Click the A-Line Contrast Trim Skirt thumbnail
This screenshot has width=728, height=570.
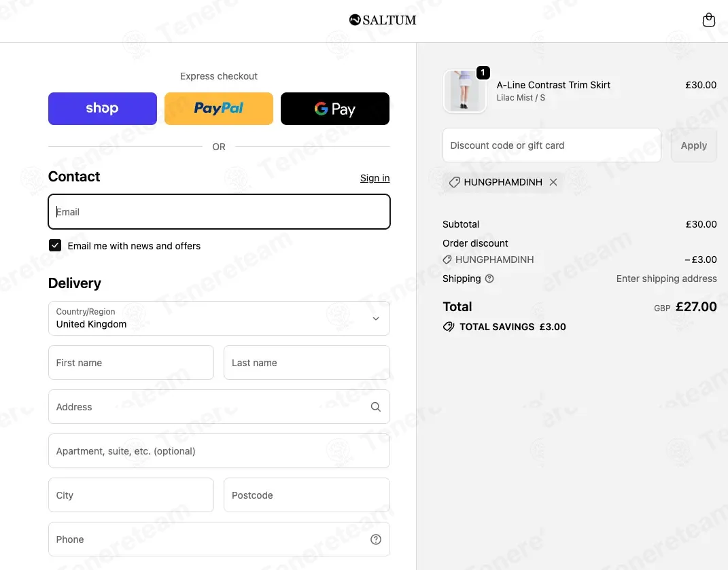[x=465, y=91]
